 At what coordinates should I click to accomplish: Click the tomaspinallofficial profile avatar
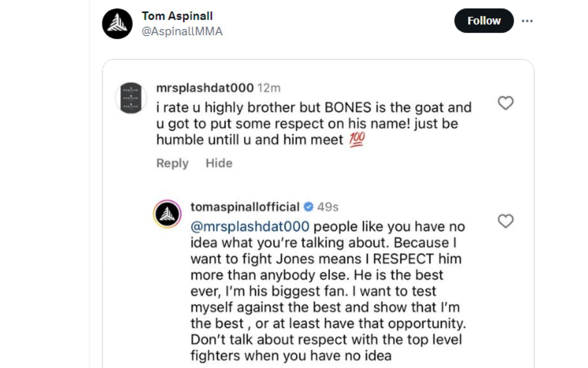[167, 214]
